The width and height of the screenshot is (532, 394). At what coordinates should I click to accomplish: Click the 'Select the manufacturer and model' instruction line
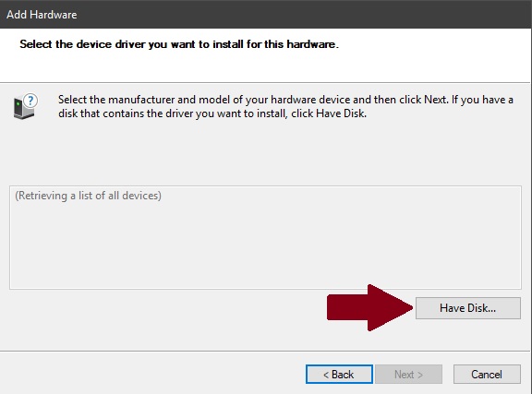coord(285,100)
